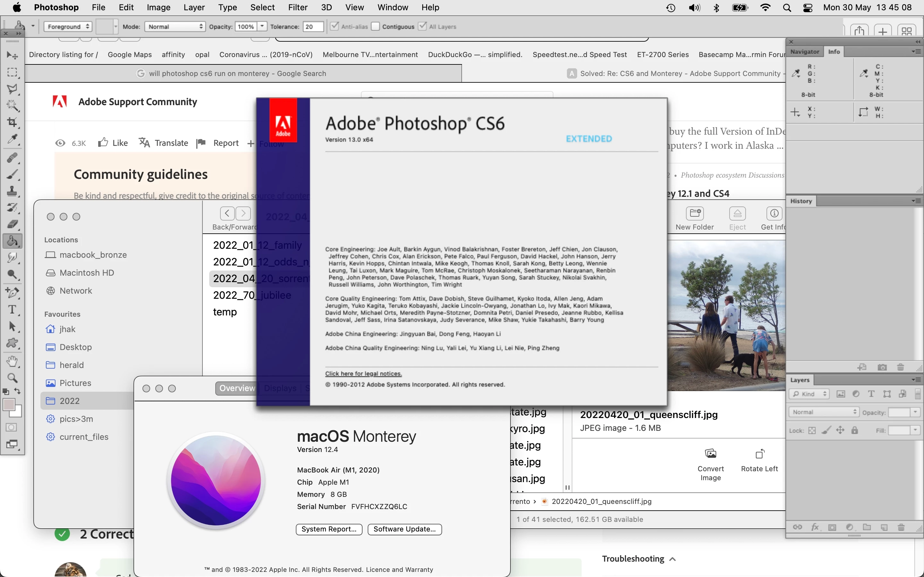Open the legal notices link
This screenshot has height=577, width=924.
point(363,373)
